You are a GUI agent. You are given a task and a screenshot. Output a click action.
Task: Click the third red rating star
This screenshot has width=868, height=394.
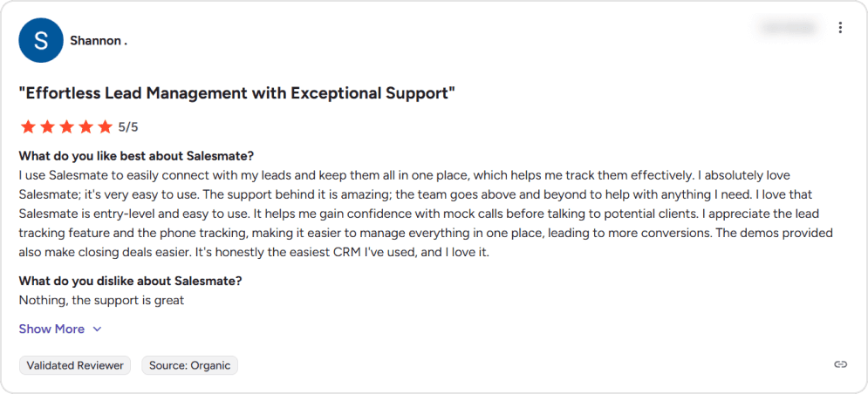pyautogui.click(x=66, y=127)
